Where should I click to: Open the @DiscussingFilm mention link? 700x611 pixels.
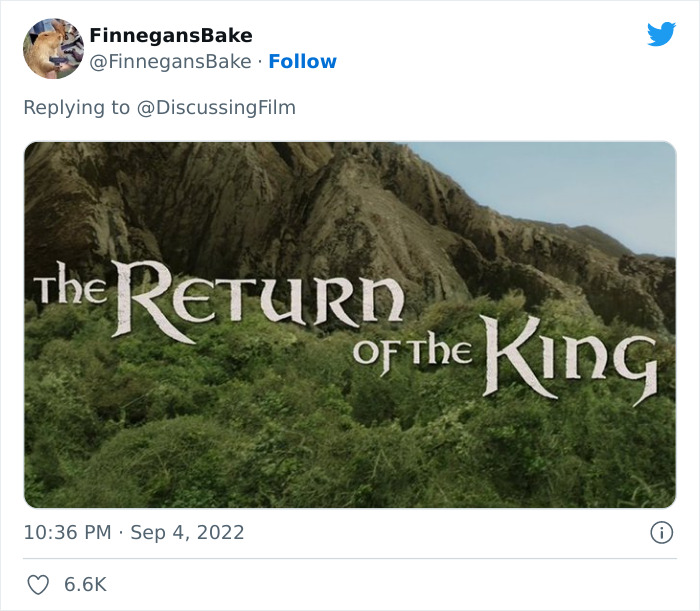[x=215, y=107]
